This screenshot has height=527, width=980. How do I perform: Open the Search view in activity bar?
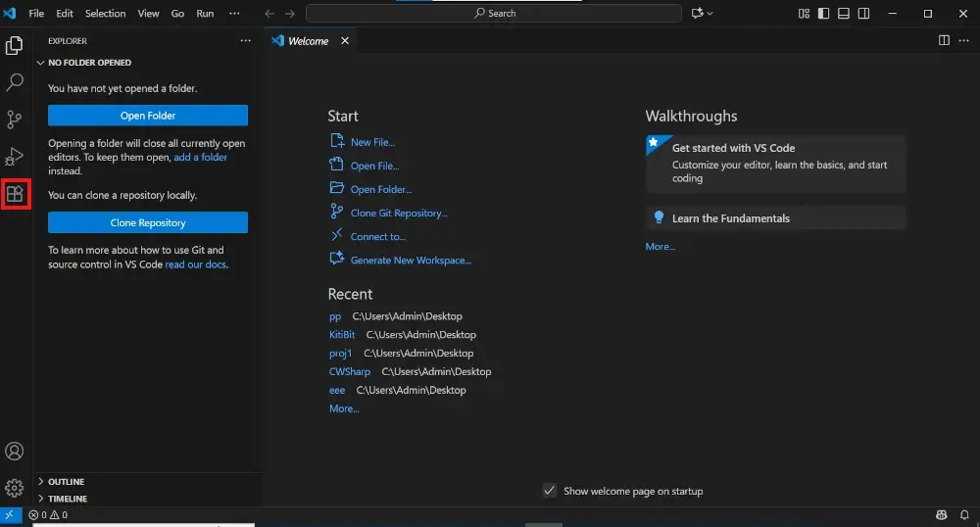pos(15,82)
